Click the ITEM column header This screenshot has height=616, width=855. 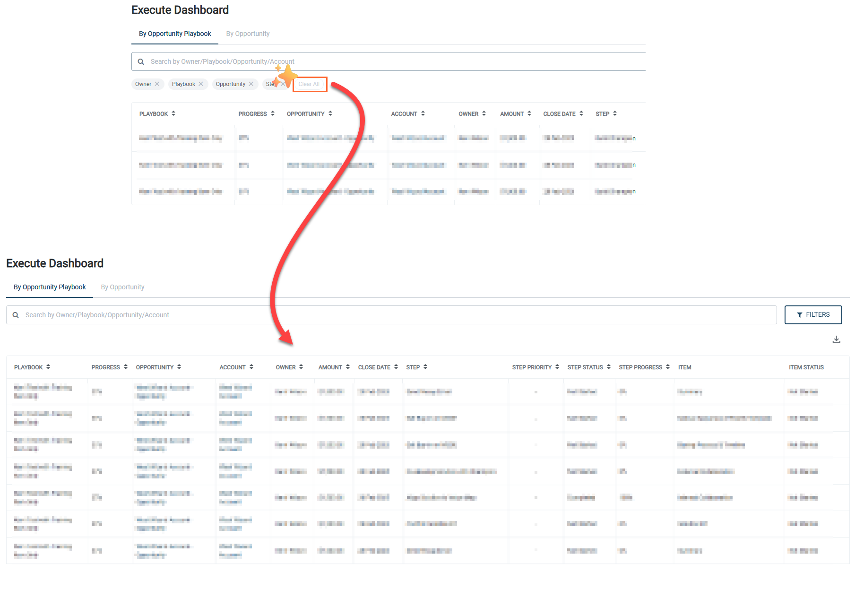click(x=684, y=367)
